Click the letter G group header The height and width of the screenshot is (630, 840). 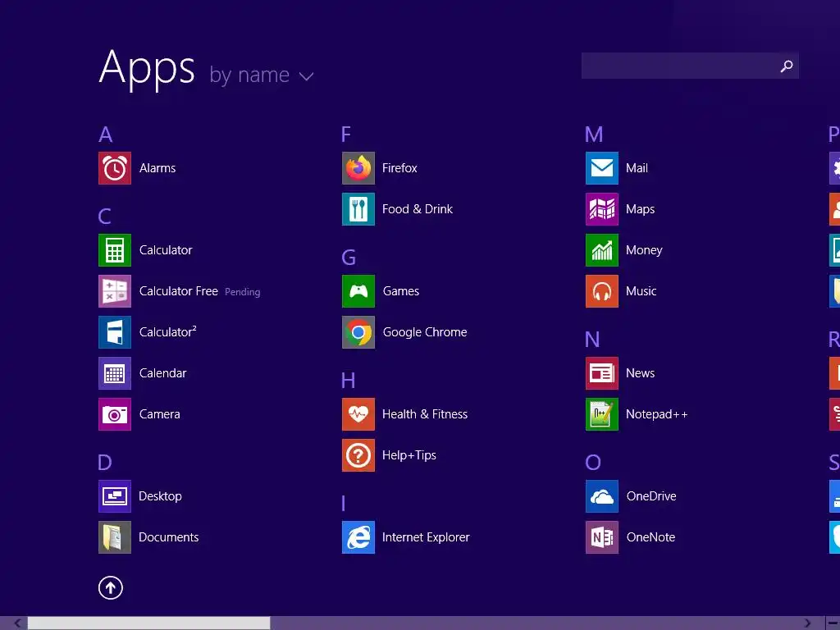[349, 258]
